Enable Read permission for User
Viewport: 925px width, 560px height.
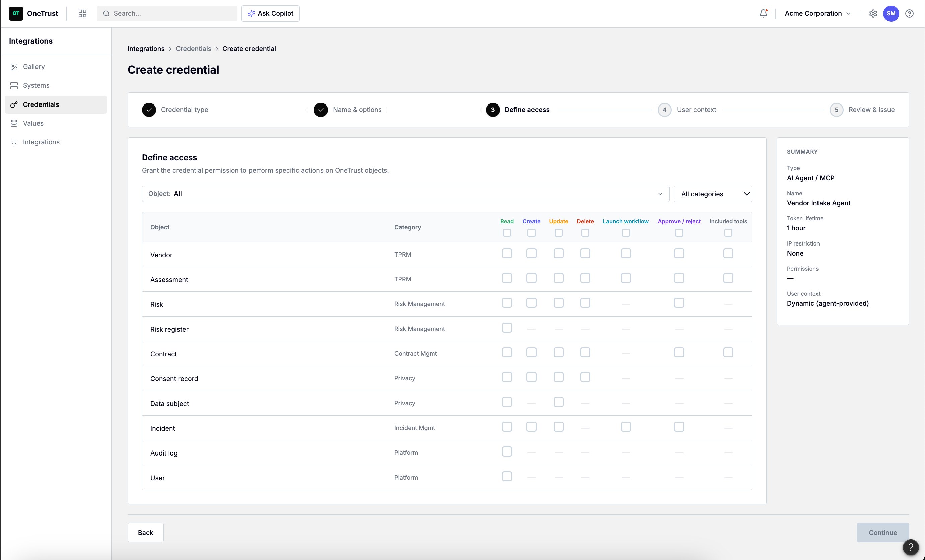click(x=507, y=476)
